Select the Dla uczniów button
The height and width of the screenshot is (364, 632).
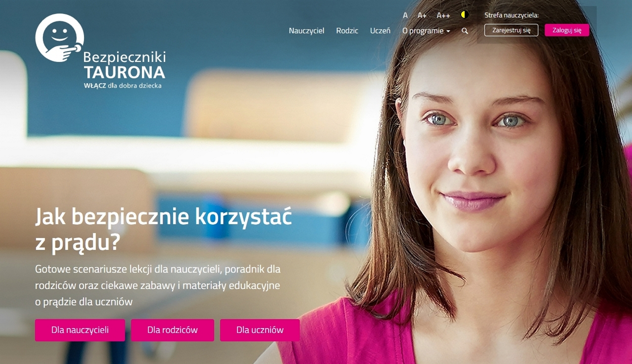260,330
